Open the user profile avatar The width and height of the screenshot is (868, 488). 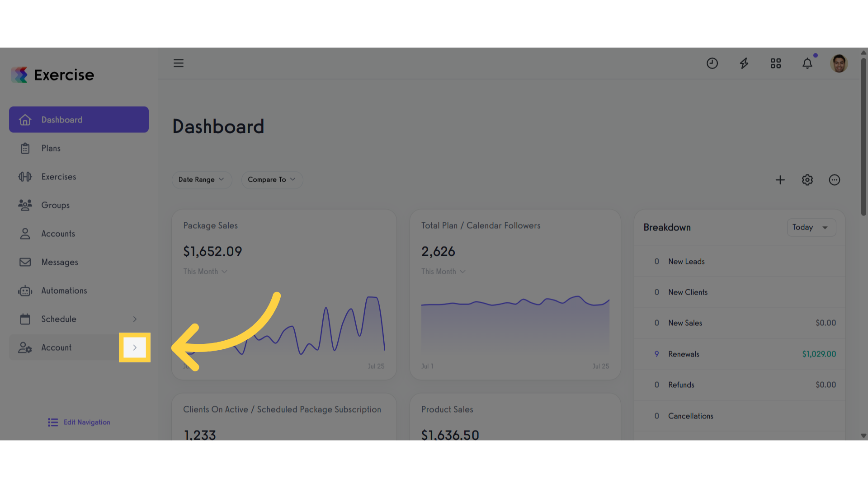839,64
